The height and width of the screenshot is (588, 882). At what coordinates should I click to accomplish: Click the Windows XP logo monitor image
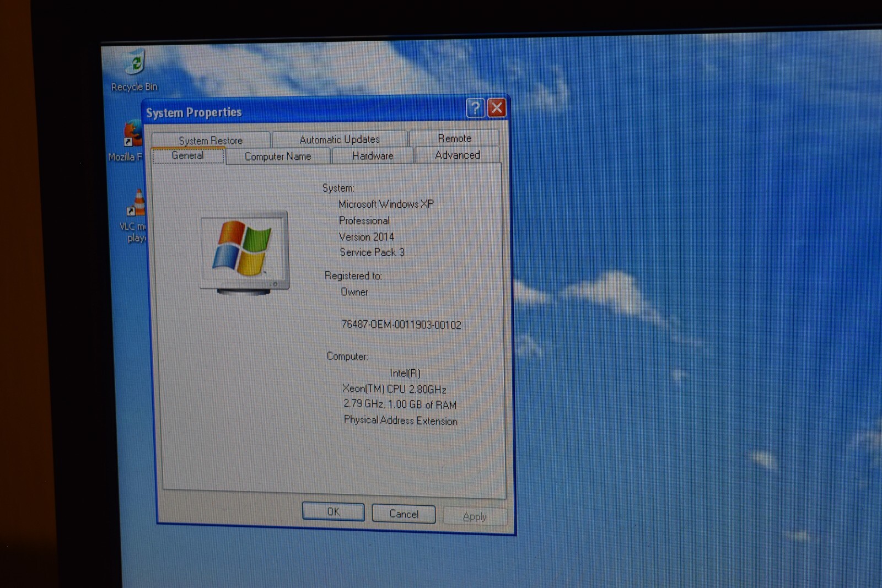click(x=245, y=252)
